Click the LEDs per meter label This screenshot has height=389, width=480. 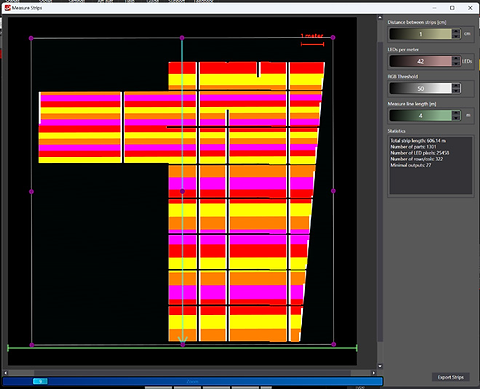click(403, 50)
